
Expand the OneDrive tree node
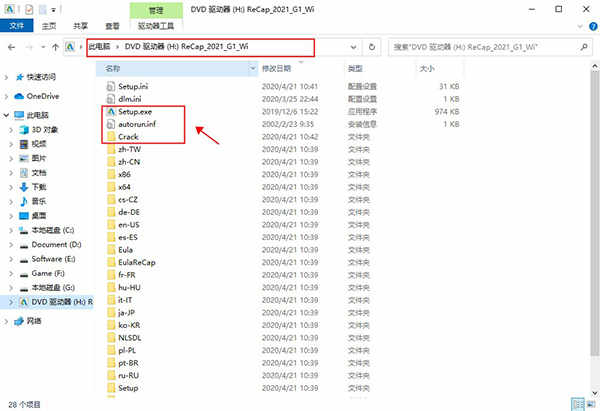pyautogui.click(x=6, y=96)
